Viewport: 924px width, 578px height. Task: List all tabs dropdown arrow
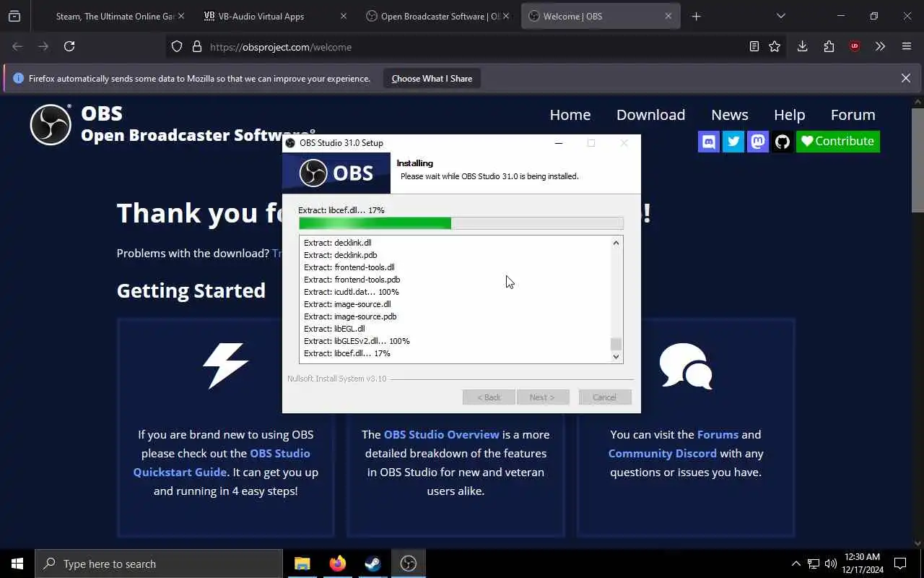[780, 16]
